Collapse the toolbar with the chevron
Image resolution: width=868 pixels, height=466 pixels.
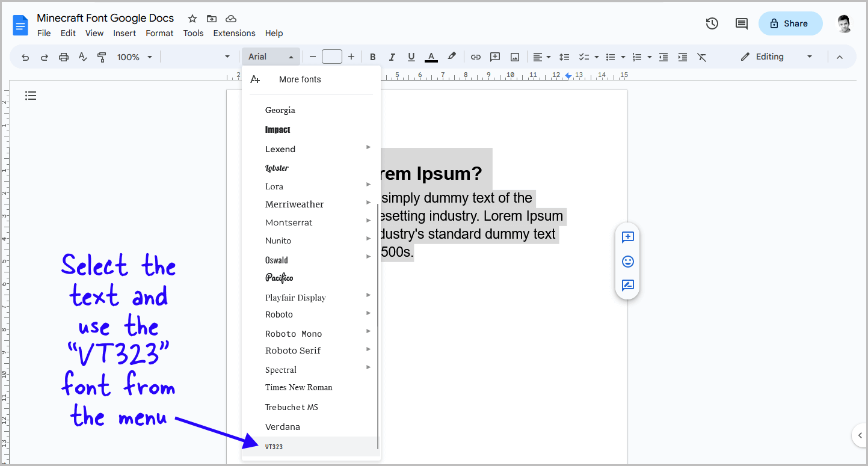tap(840, 57)
